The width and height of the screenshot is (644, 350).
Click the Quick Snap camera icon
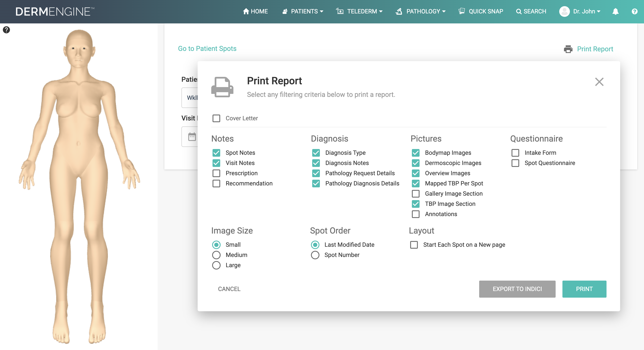point(461,11)
